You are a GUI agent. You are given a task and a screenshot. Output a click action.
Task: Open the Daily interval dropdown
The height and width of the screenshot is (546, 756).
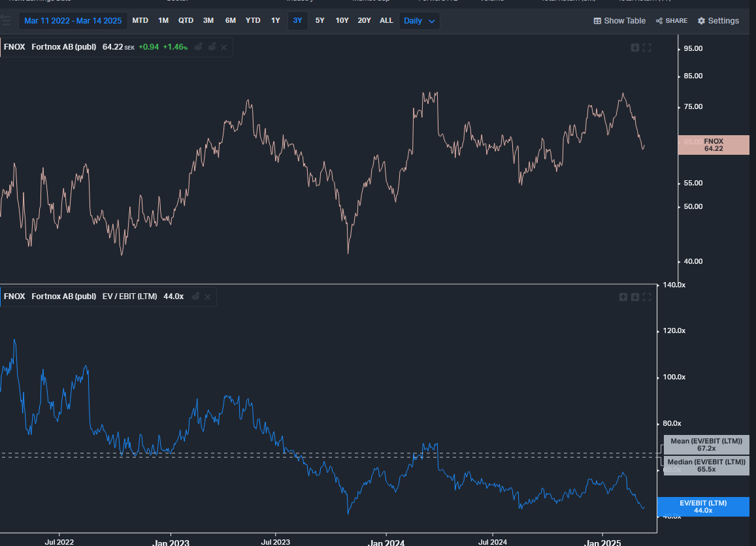pyautogui.click(x=419, y=21)
